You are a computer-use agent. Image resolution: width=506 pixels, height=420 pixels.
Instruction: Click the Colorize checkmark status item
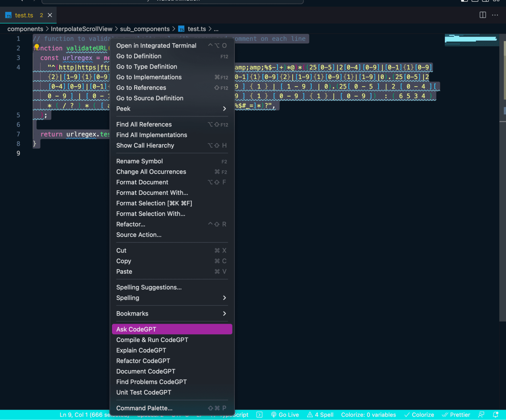click(x=419, y=415)
